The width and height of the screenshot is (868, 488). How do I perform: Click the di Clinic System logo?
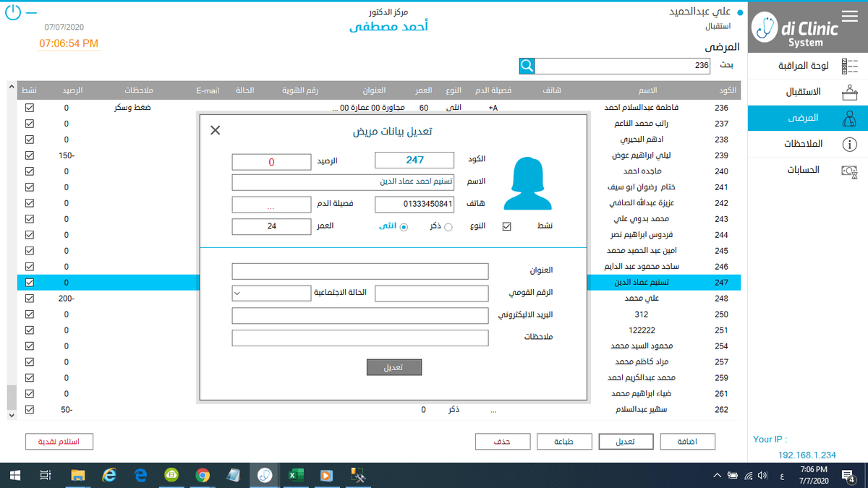click(x=795, y=30)
